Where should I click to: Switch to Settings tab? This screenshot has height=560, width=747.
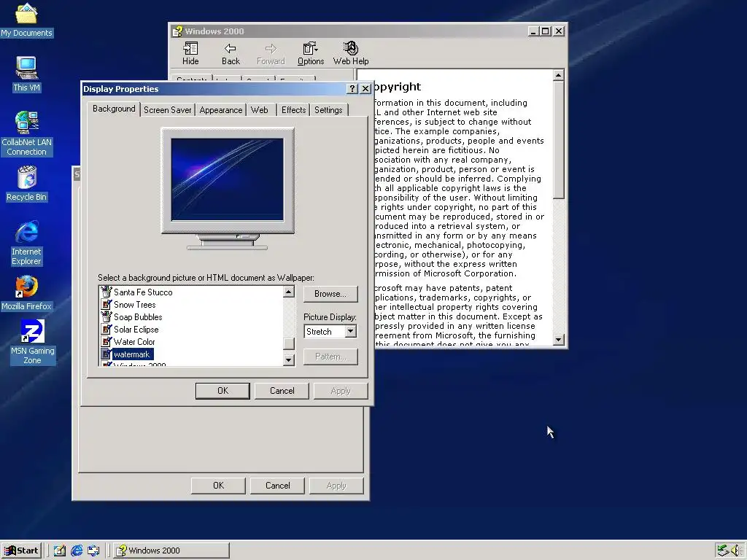(x=328, y=110)
